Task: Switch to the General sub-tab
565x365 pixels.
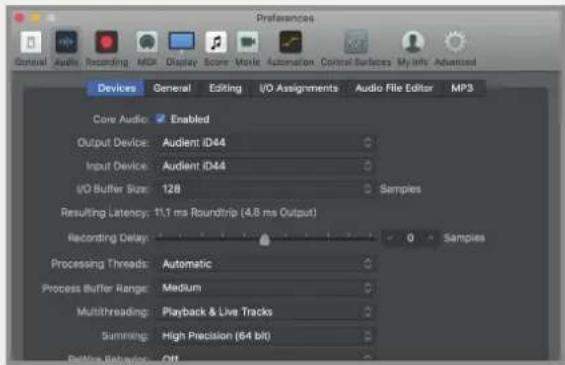Action: click(x=172, y=88)
